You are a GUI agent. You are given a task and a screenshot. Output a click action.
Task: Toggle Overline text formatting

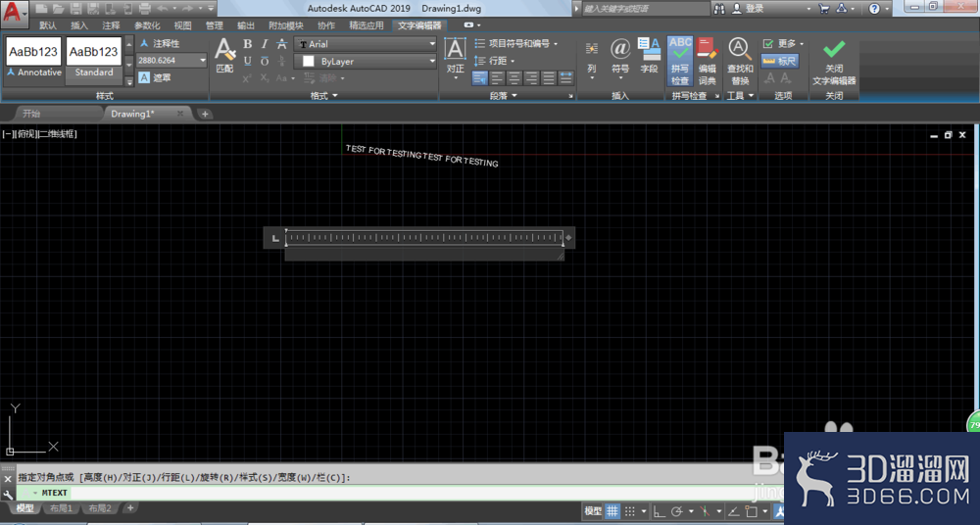tap(265, 62)
